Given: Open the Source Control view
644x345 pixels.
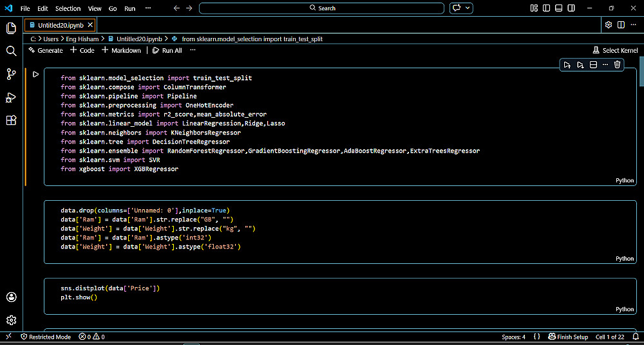Looking at the screenshot, I should (11, 74).
